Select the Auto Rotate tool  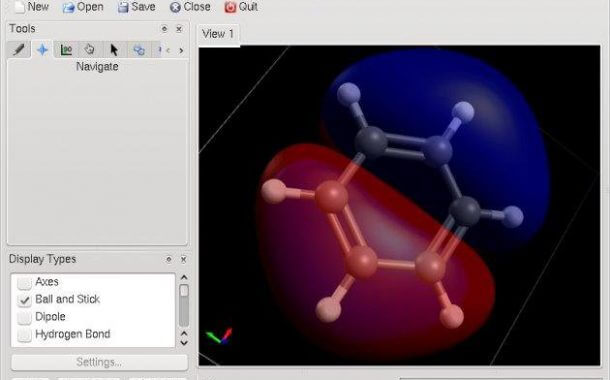click(138, 50)
